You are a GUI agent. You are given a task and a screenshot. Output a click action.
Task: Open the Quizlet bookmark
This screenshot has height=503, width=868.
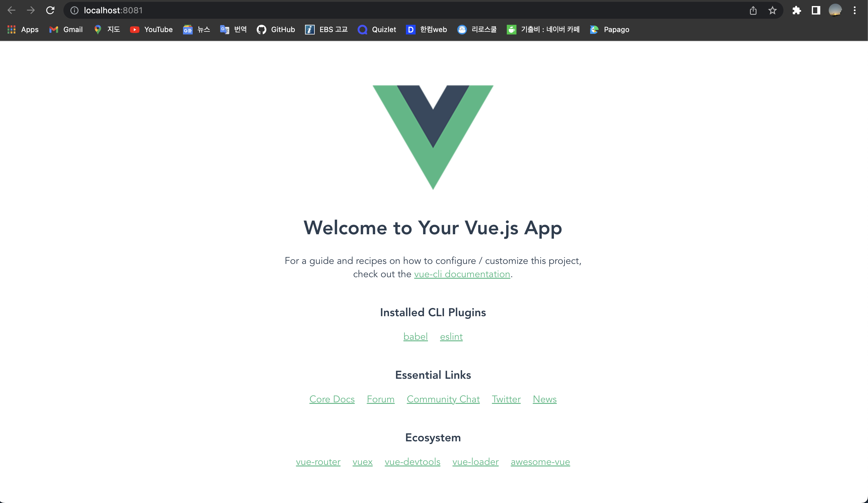(377, 30)
